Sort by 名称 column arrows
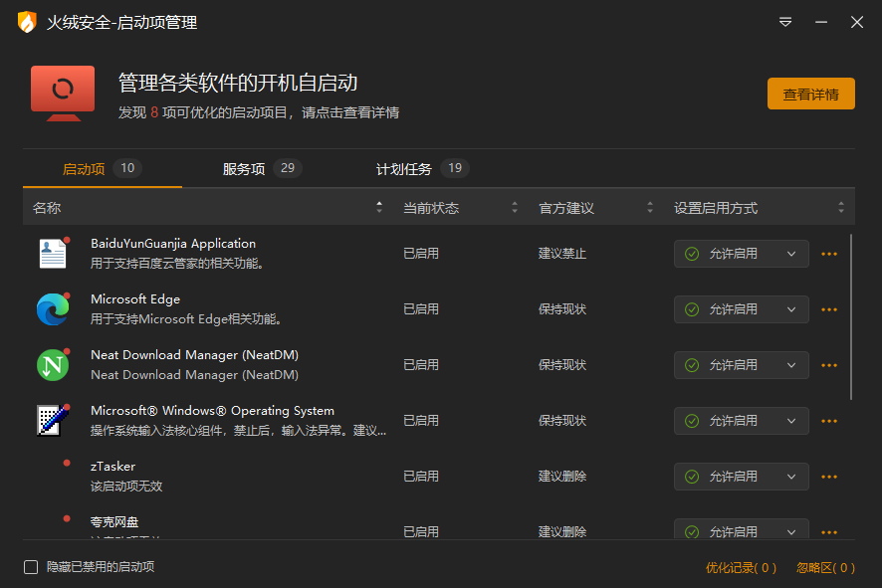 379,207
